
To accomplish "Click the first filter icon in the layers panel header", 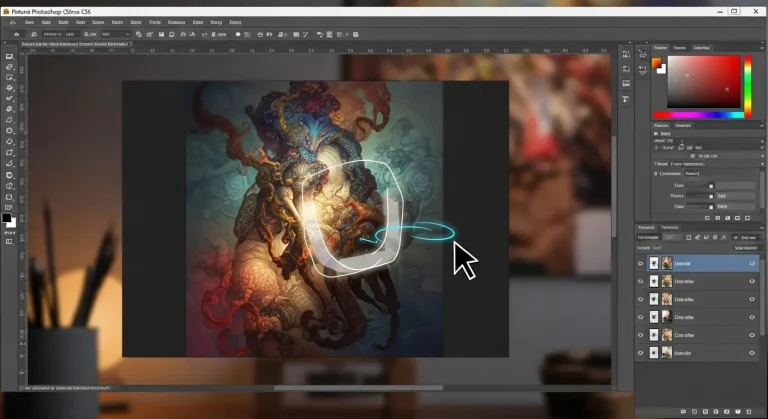I will (x=688, y=238).
